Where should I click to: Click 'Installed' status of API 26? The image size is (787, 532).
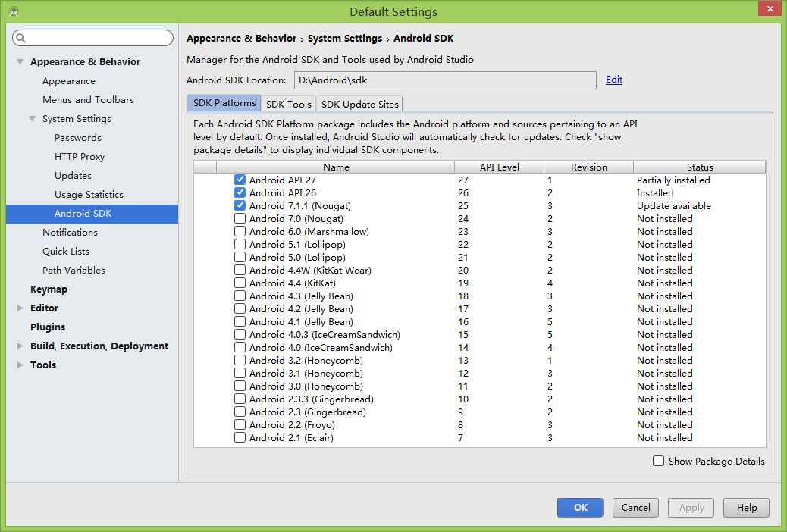coord(655,192)
